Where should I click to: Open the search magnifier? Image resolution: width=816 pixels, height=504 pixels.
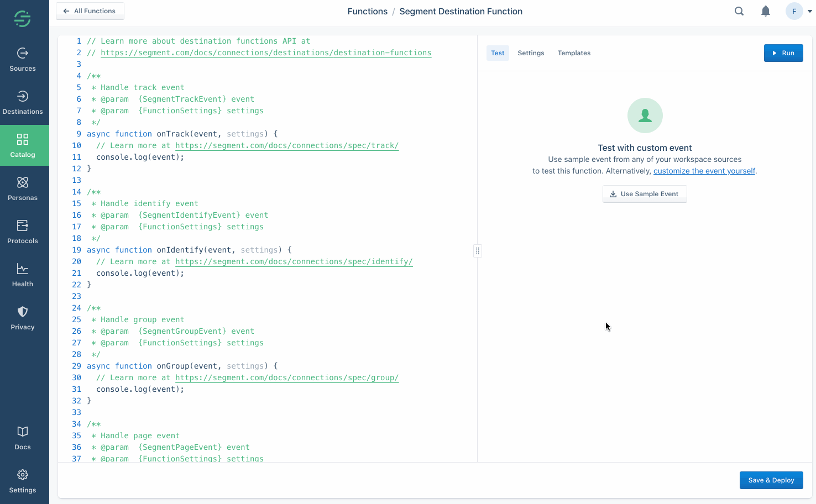[739, 11]
